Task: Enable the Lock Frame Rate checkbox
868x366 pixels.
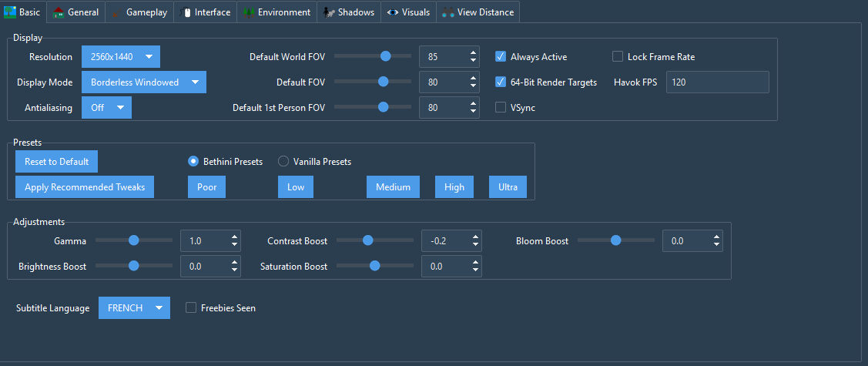Action: [618, 56]
